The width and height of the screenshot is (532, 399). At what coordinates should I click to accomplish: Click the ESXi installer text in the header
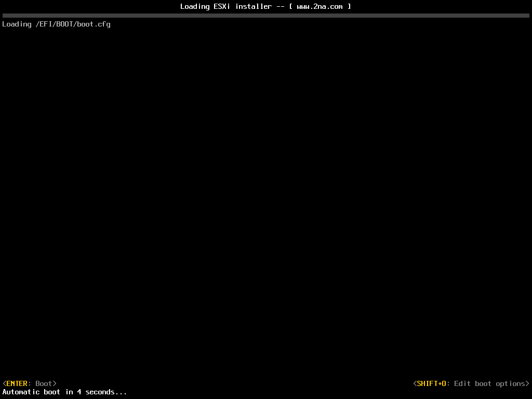click(x=244, y=6)
